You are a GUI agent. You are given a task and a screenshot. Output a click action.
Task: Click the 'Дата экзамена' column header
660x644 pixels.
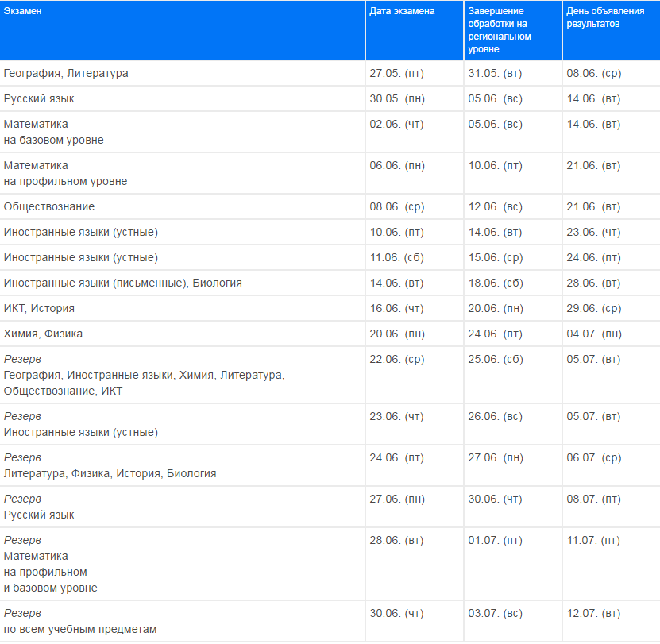pos(414,30)
